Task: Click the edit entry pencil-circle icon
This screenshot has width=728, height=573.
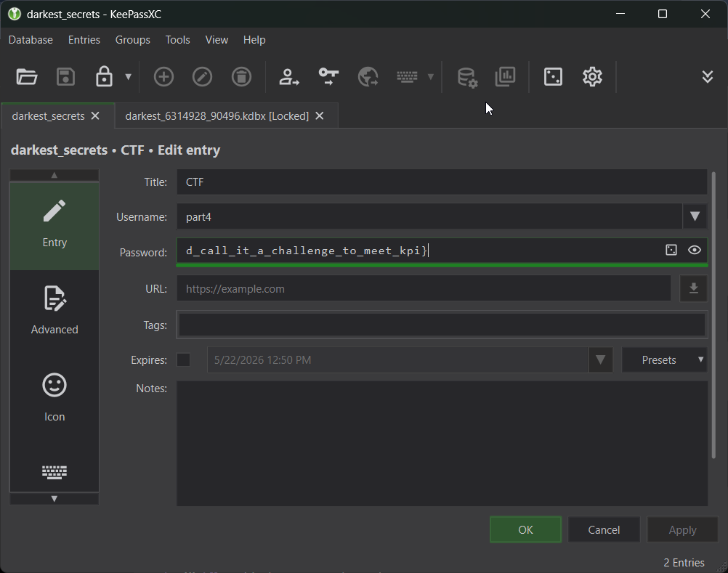Action: [x=203, y=76]
